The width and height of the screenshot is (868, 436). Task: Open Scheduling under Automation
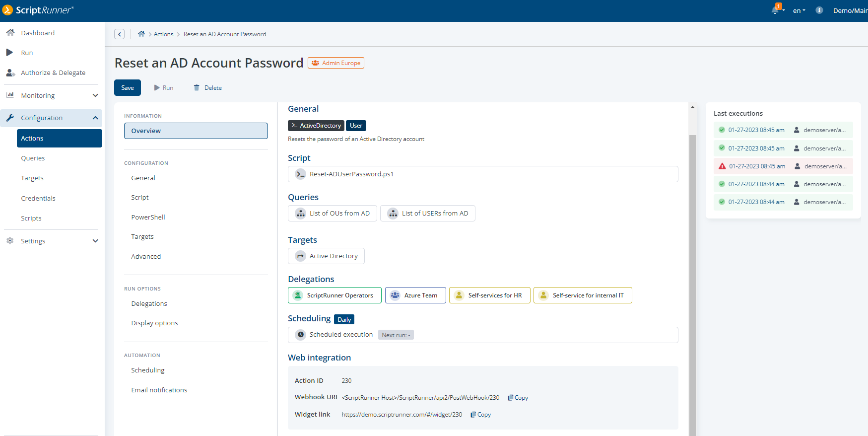pyautogui.click(x=148, y=370)
